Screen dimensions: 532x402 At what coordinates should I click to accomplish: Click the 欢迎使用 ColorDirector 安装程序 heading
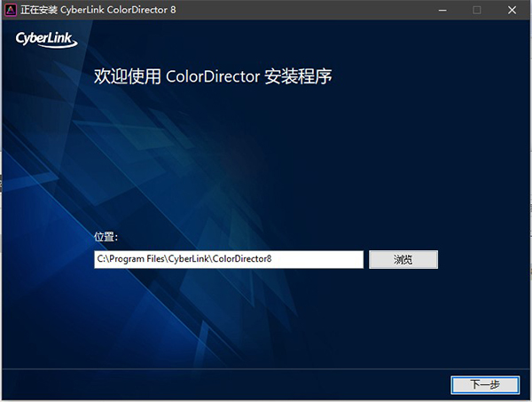coord(213,76)
